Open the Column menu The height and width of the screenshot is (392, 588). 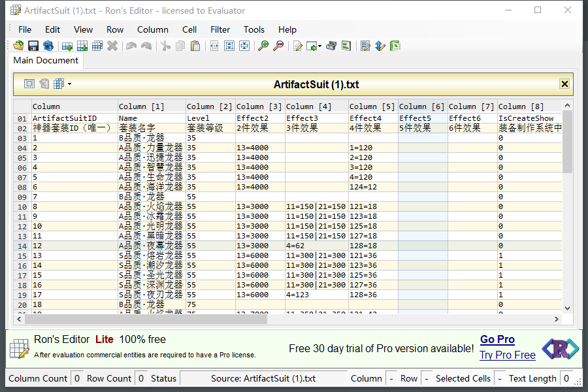coord(153,29)
